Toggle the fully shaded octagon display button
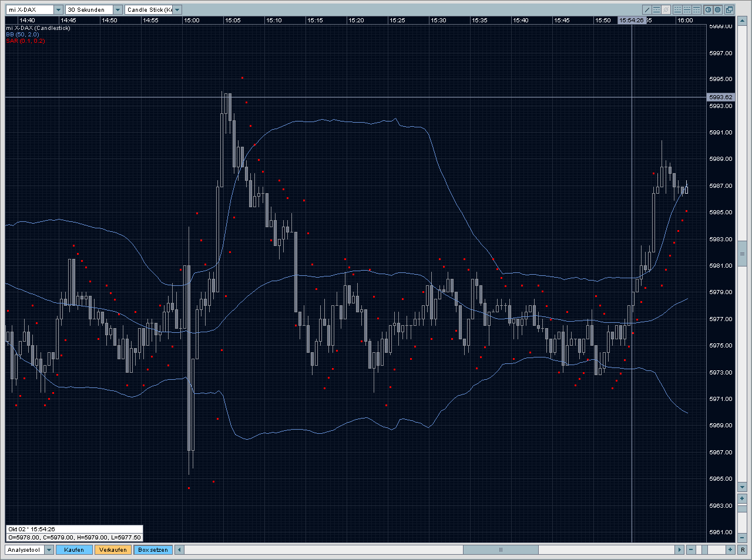Viewport: 752px width, 560px height. 717,10
